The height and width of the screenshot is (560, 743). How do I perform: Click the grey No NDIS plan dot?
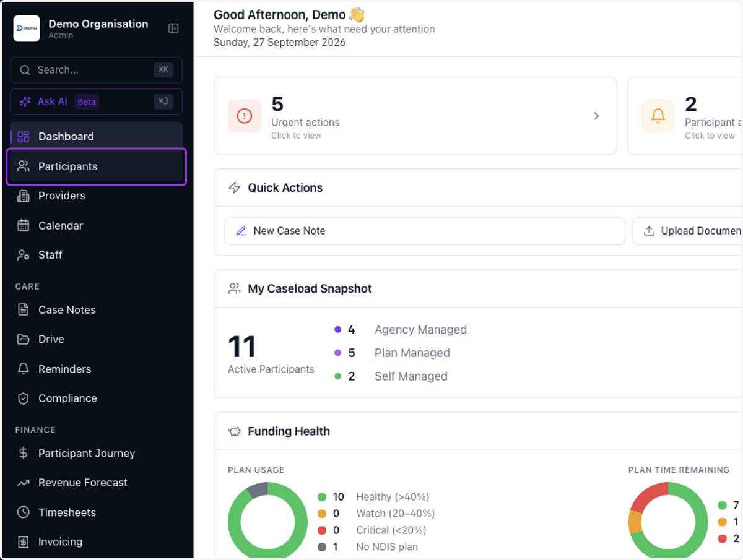click(322, 547)
